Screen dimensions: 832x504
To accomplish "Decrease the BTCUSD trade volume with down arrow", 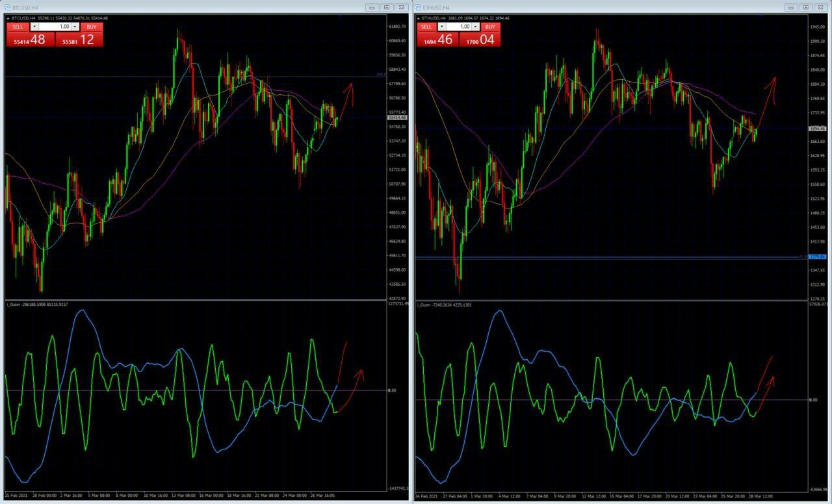I will (34, 27).
